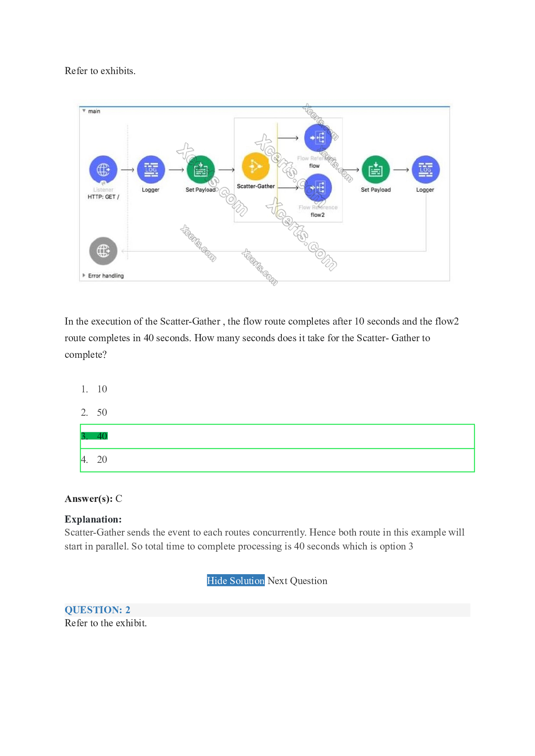Click the gray response globe icon
The image size is (535, 756).
(103, 251)
